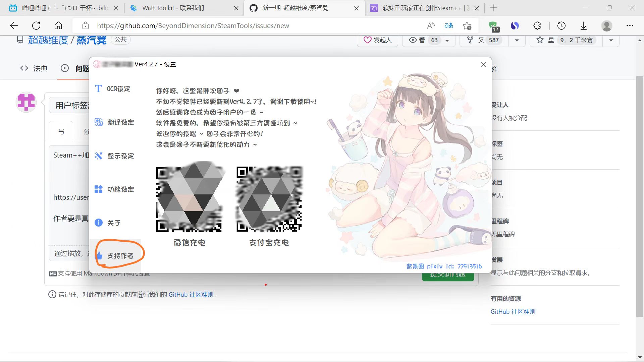Open browser downloads icon
The image size is (644, 362).
(584, 25)
